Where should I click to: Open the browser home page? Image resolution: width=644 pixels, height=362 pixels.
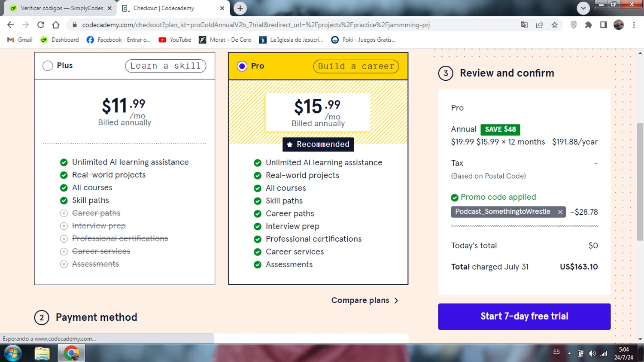tap(56, 25)
